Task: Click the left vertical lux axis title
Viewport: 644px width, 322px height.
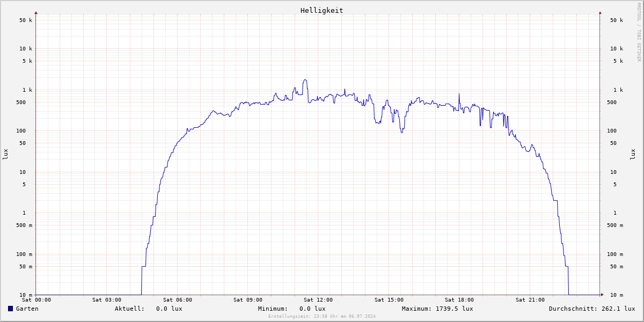Action: 5,154
